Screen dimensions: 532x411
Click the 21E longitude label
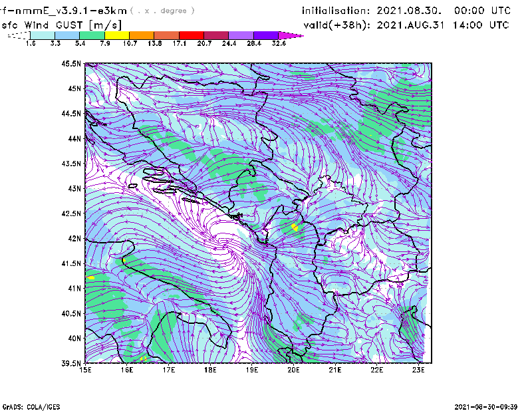tap(335, 370)
